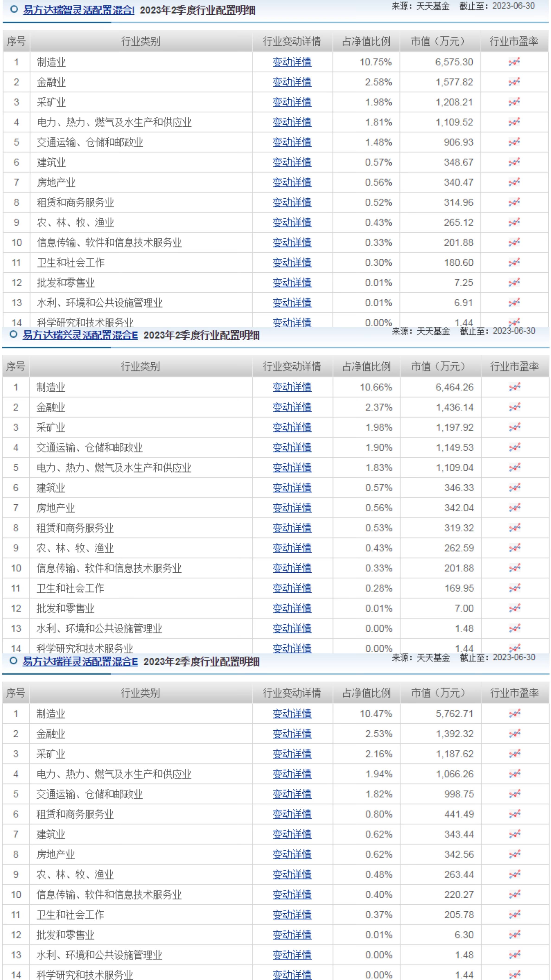
Task: Click 变动详情 for 金融业 in third table
Action: (292, 734)
